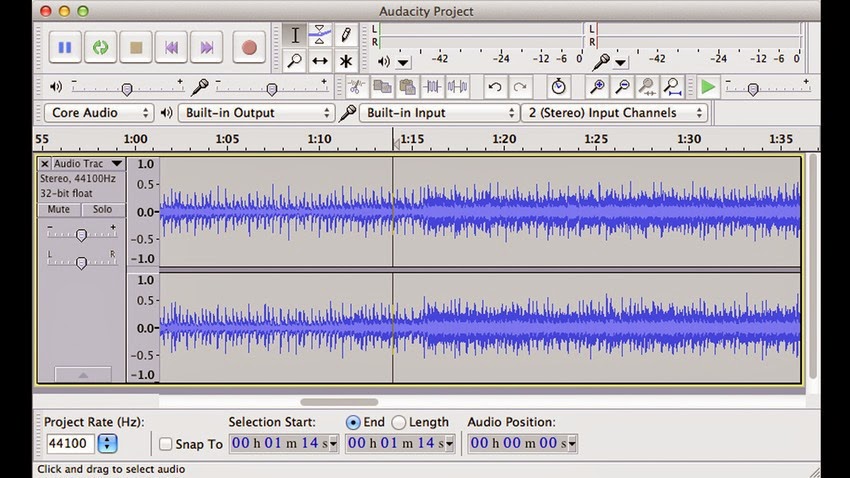This screenshot has height=478, width=850.
Task: Select the End radio button
Action: pyautogui.click(x=353, y=422)
